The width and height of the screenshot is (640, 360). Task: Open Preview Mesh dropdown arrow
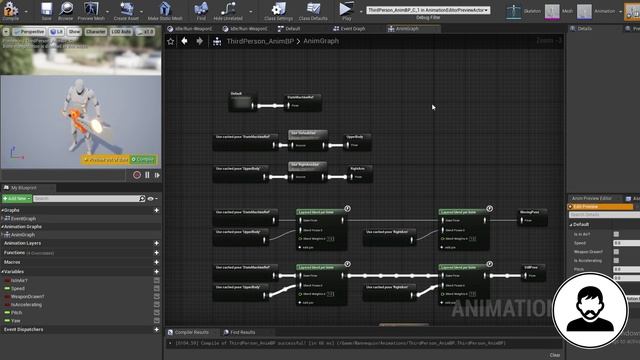click(107, 11)
